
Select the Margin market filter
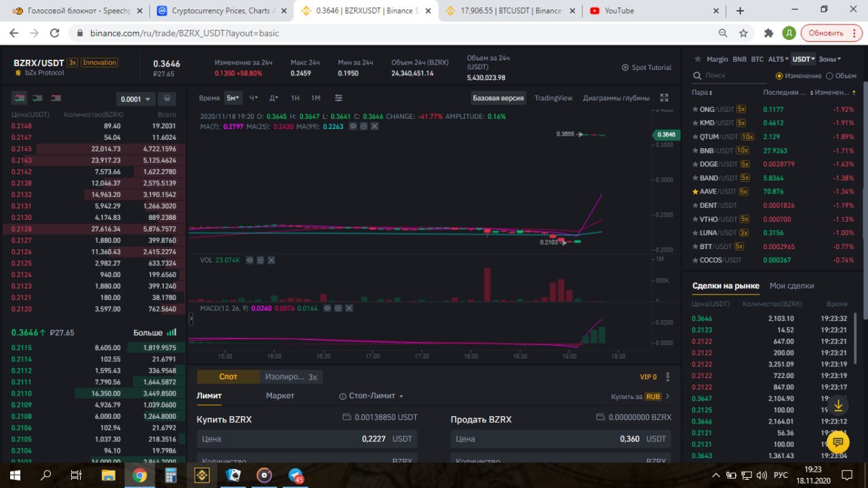pos(717,59)
